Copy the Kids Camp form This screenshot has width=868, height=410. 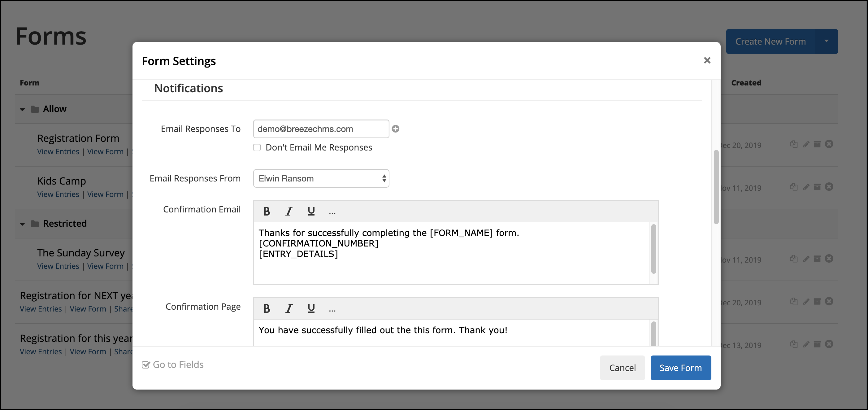point(793,187)
